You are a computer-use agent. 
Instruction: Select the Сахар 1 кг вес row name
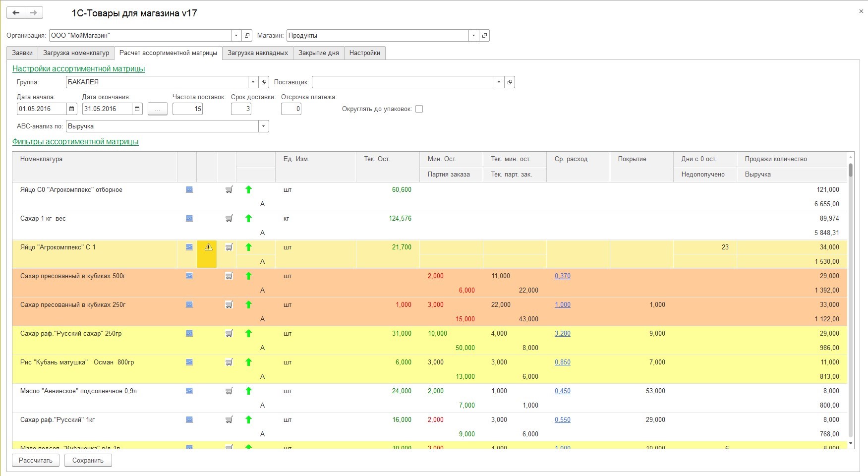pyautogui.click(x=43, y=218)
